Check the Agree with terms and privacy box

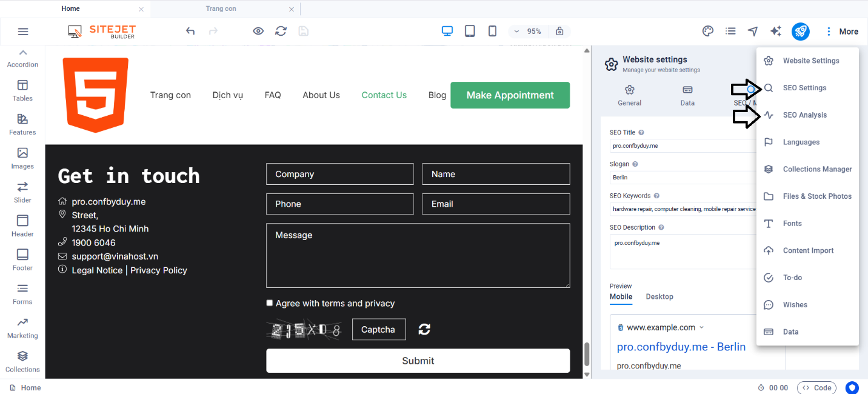click(270, 303)
